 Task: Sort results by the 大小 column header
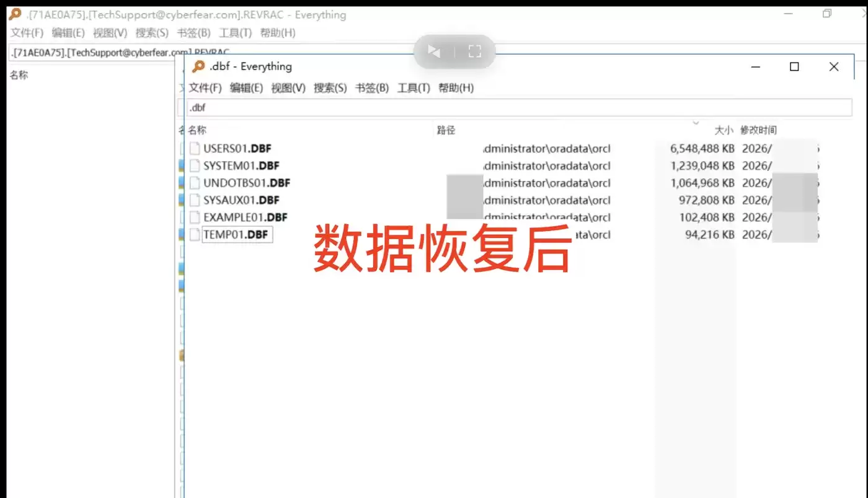click(x=724, y=130)
